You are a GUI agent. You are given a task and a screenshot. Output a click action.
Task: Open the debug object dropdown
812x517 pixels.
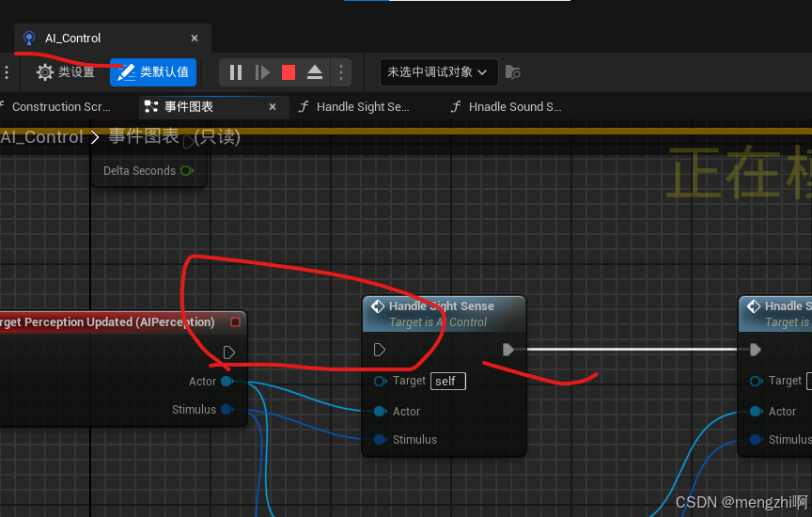(439, 72)
